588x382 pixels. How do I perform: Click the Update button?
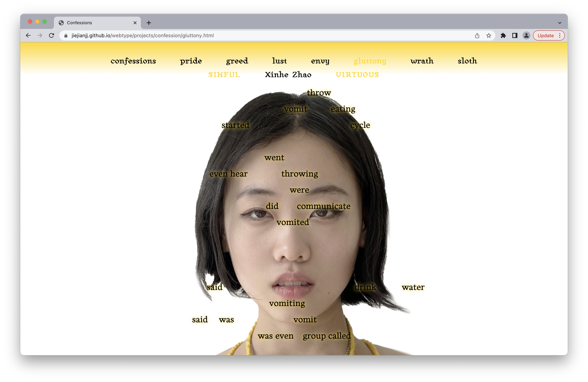coord(549,35)
